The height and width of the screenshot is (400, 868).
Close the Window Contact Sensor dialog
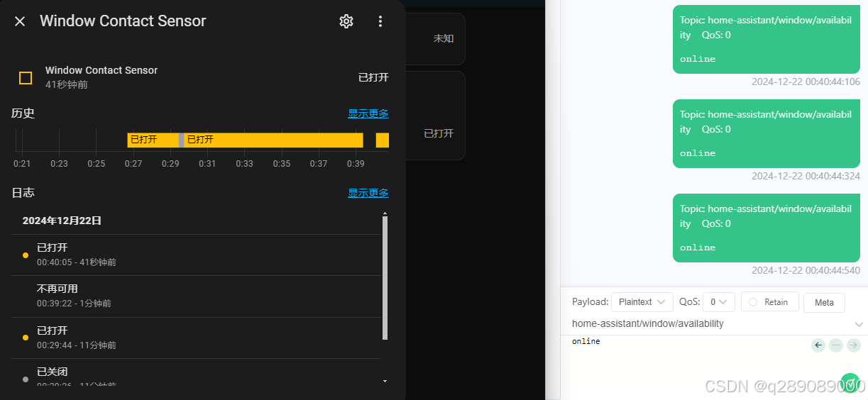[x=20, y=21]
